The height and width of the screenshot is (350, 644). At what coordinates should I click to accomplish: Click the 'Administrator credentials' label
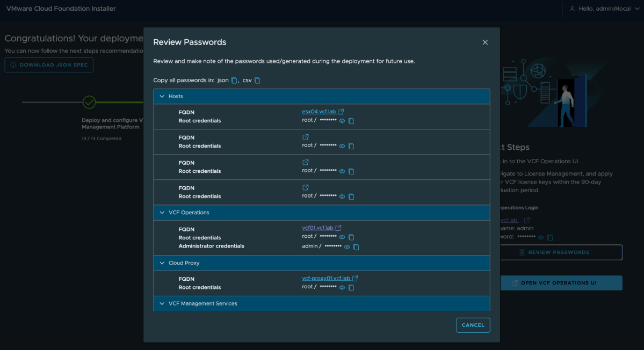(x=211, y=246)
